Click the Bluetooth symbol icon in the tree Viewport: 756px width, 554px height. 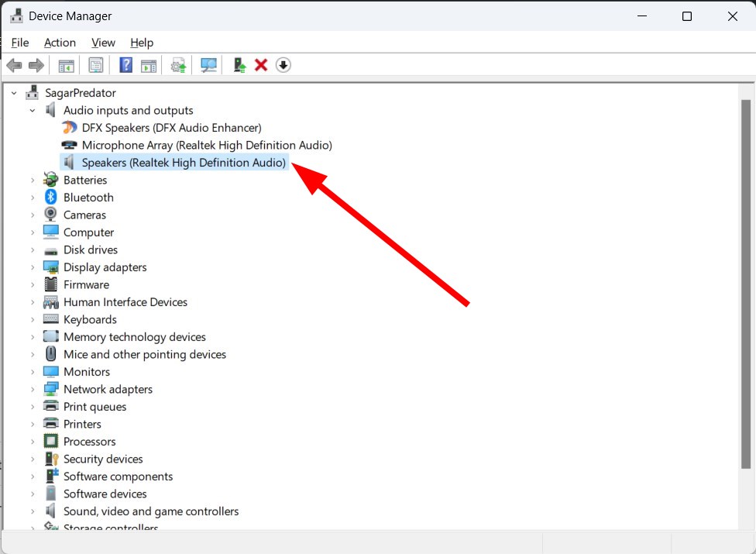(50, 197)
